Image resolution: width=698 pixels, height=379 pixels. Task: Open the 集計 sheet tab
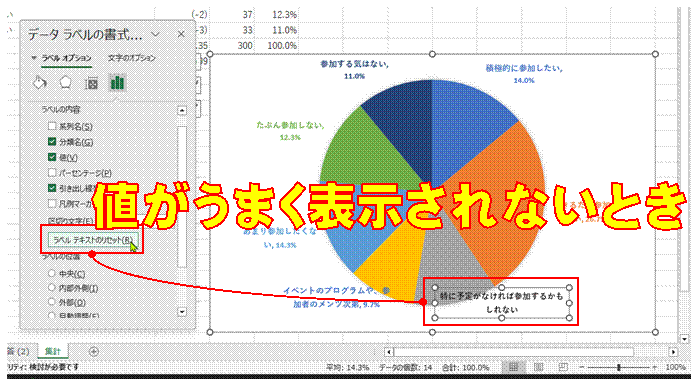tap(53, 351)
